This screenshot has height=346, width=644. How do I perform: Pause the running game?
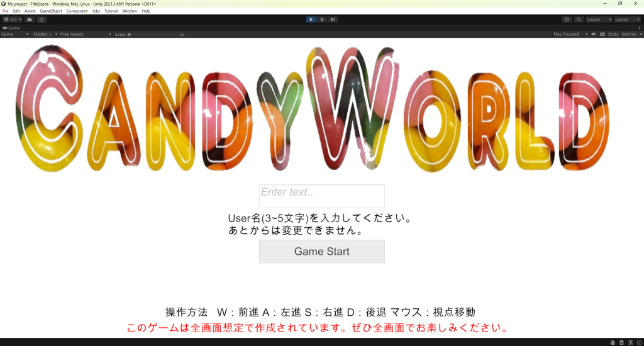pyautogui.click(x=322, y=20)
